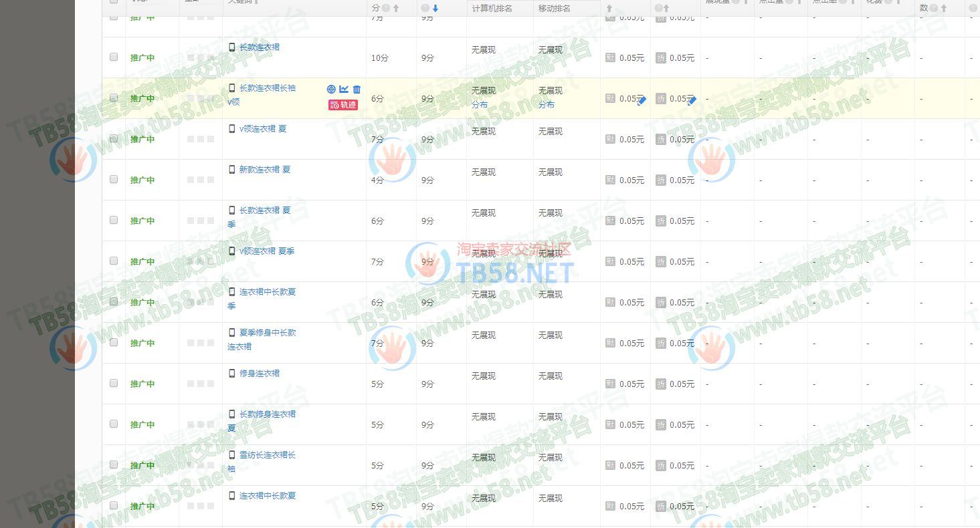The height and width of the screenshot is (528, 980).
Task: Open keyword link 新款连衣裙 夏
Action: tap(265, 170)
